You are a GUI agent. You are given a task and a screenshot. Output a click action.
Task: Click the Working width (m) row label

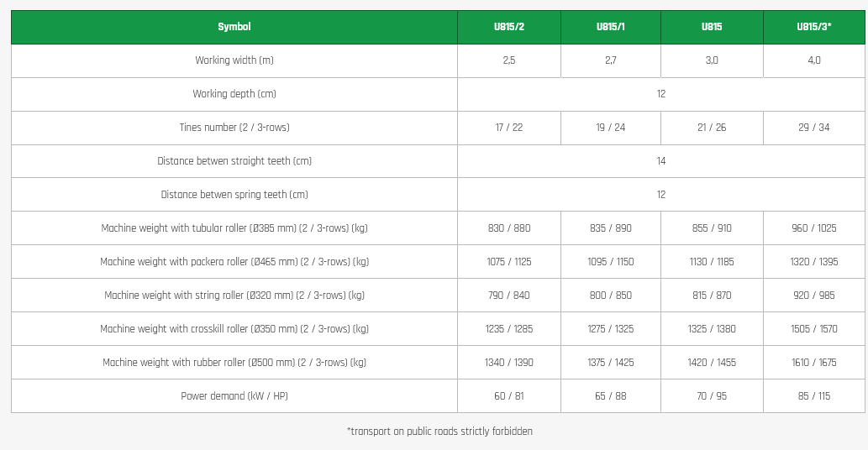[234, 60]
